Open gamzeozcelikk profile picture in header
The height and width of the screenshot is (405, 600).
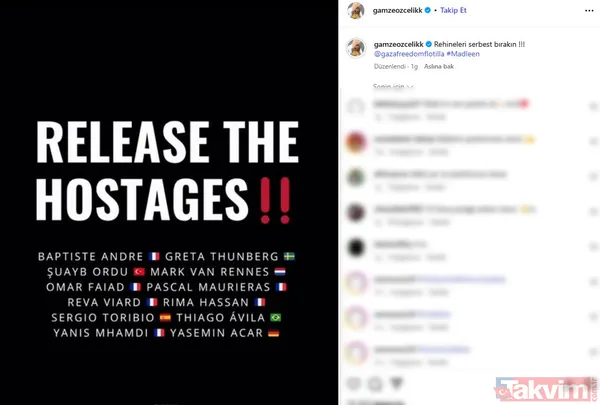click(x=356, y=10)
